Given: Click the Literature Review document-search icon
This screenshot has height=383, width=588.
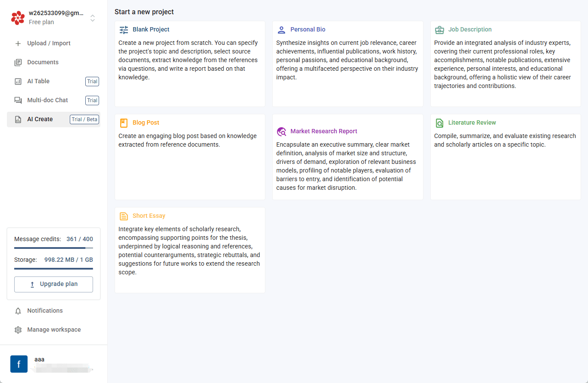Looking at the screenshot, I should click(x=439, y=123).
